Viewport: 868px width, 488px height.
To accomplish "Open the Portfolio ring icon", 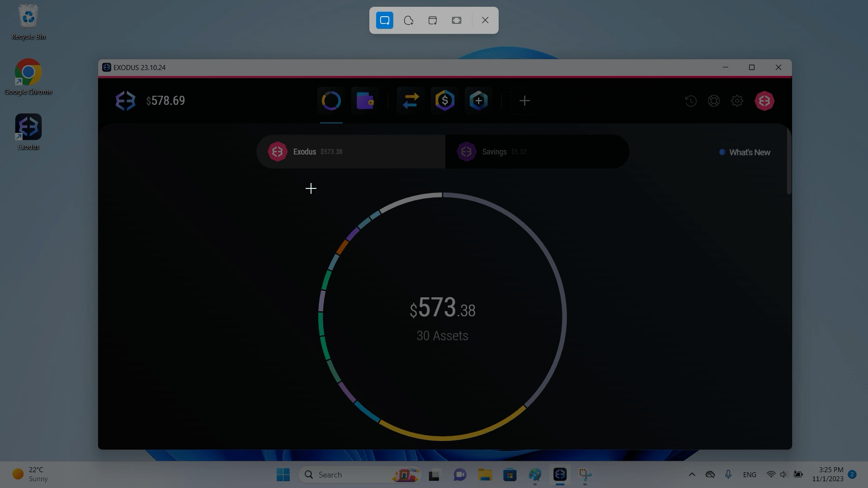I will [x=331, y=101].
